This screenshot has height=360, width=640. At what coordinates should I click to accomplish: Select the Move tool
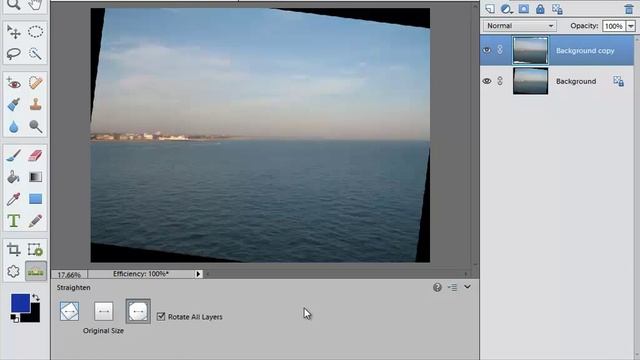[13, 32]
